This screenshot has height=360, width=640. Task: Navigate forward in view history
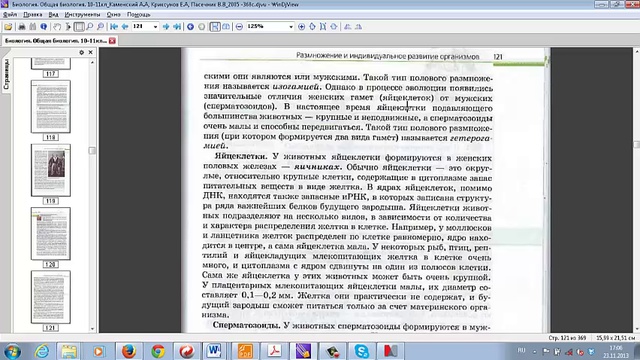pos(201,27)
